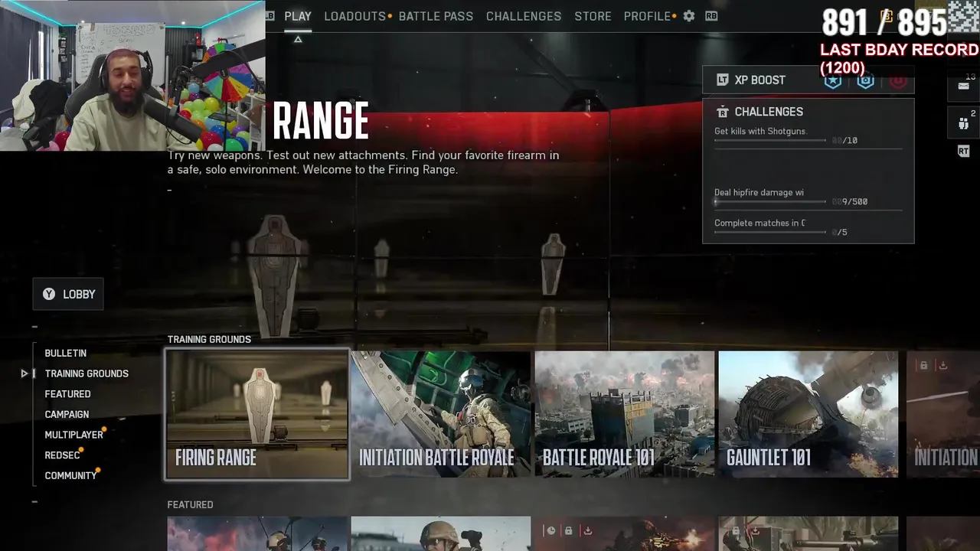The width and height of the screenshot is (980, 551).
Task: Open the XP BOOST panel
Action: tap(808, 80)
